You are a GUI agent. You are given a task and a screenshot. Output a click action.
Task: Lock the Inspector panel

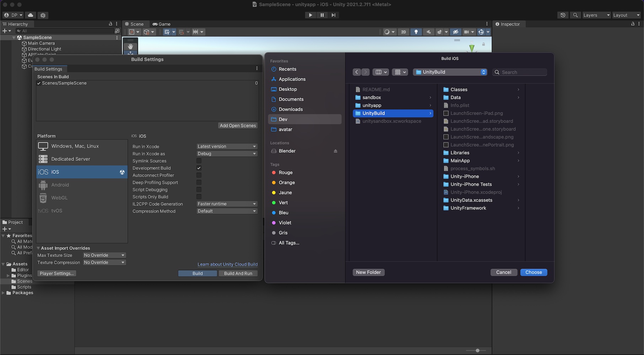tap(633, 24)
